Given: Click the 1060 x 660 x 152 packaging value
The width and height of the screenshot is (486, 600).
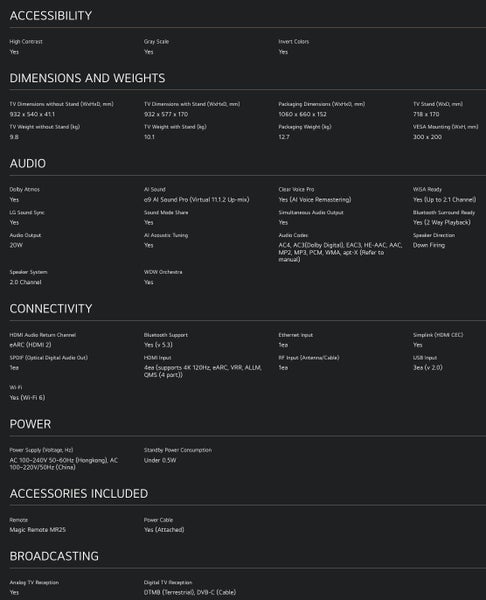Looking at the screenshot, I should (302, 114).
